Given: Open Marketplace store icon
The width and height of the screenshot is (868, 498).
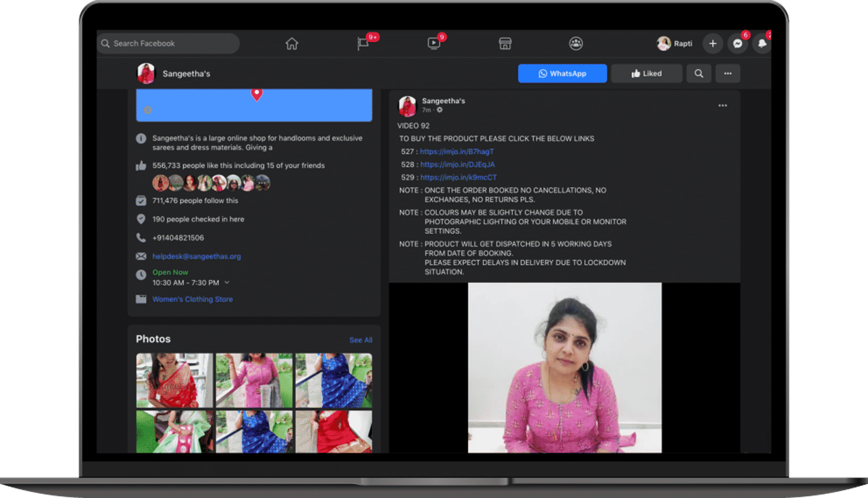Looking at the screenshot, I should click(505, 44).
